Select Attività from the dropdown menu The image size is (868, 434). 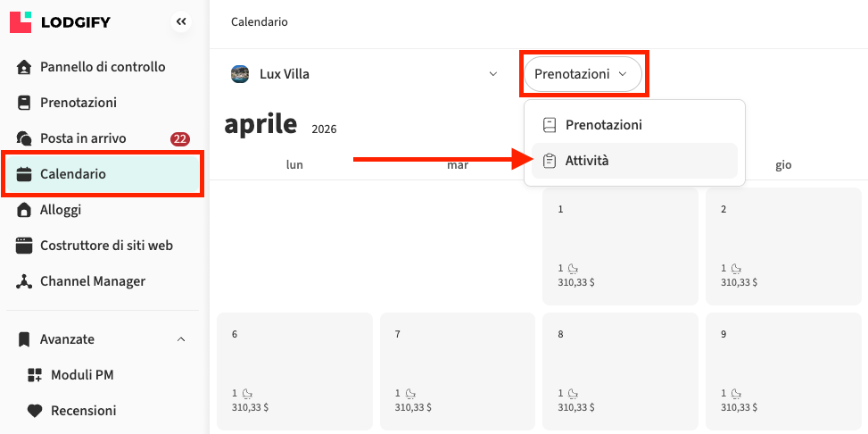(587, 161)
